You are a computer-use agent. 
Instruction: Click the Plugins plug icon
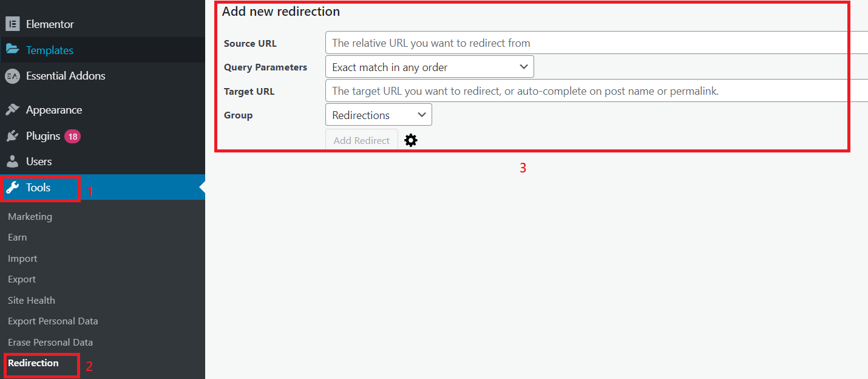[x=12, y=136]
